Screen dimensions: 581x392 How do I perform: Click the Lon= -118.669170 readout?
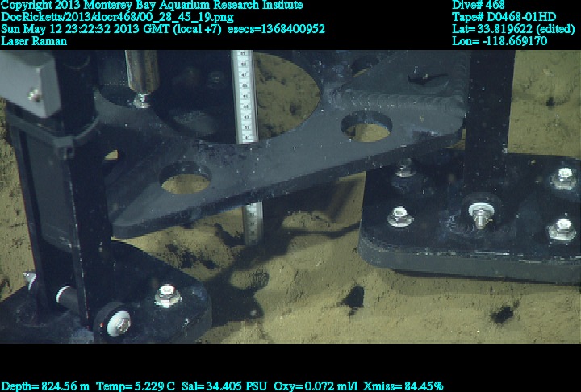499,41
